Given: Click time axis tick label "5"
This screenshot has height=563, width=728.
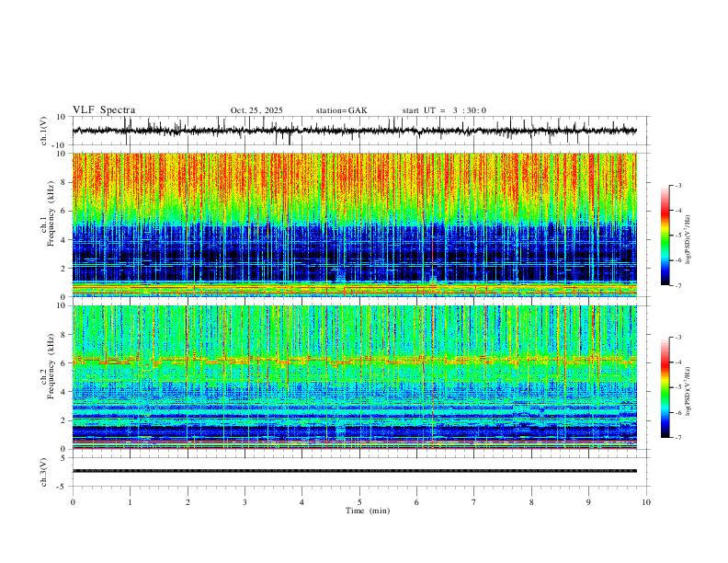Looking at the screenshot, I should [359, 502].
